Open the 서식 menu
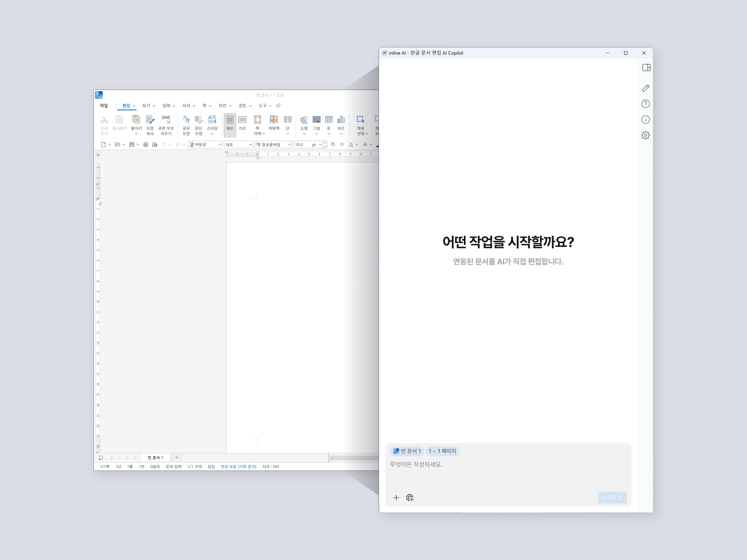The height and width of the screenshot is (560, 747). (189, 106)
